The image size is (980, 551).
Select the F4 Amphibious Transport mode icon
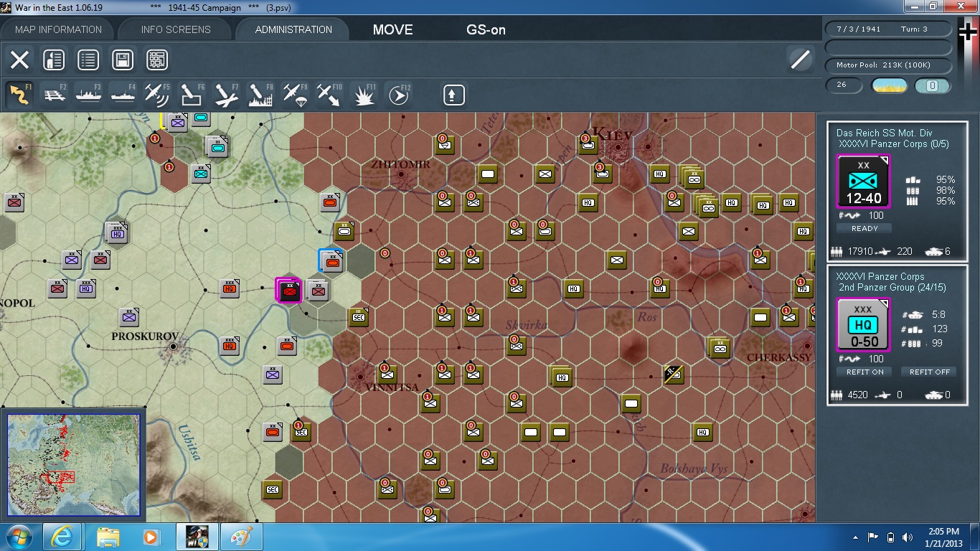click(123, 95)
